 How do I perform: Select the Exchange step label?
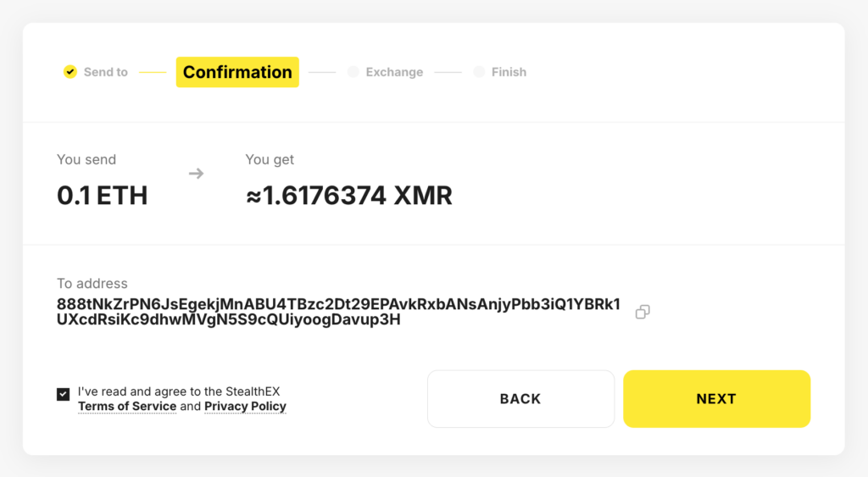394,72
